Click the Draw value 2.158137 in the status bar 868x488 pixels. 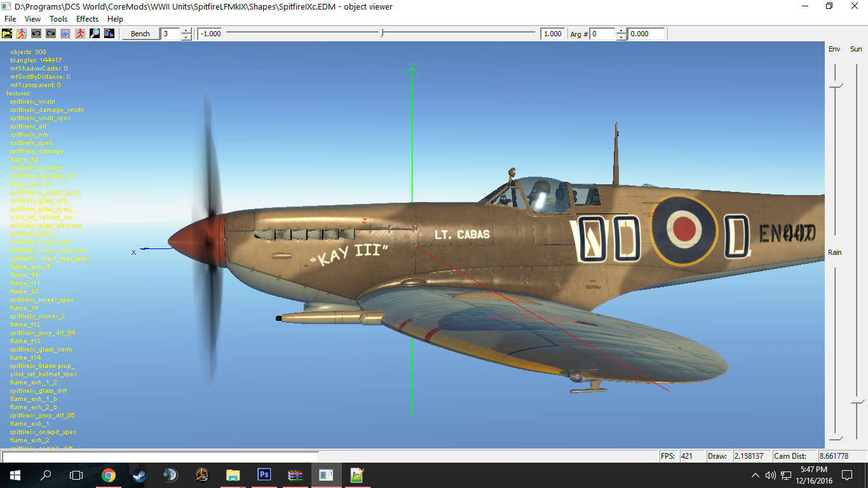(x=750, y=456)
